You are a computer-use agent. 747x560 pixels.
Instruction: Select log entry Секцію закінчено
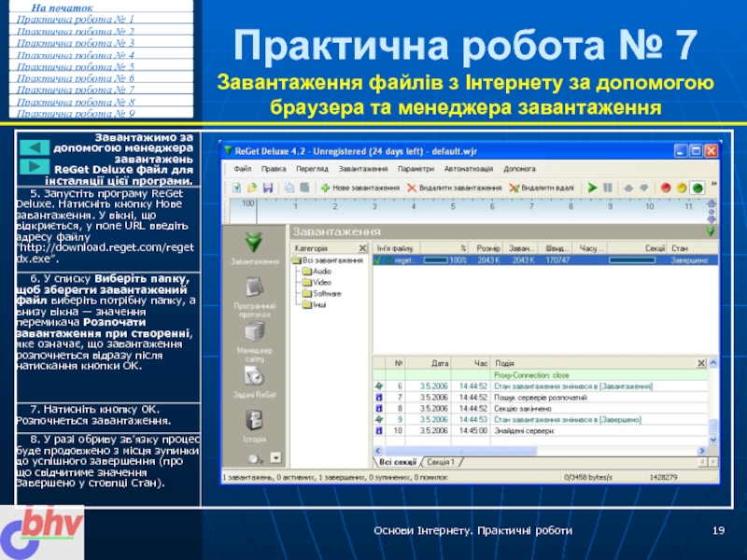tap(541, 409)
